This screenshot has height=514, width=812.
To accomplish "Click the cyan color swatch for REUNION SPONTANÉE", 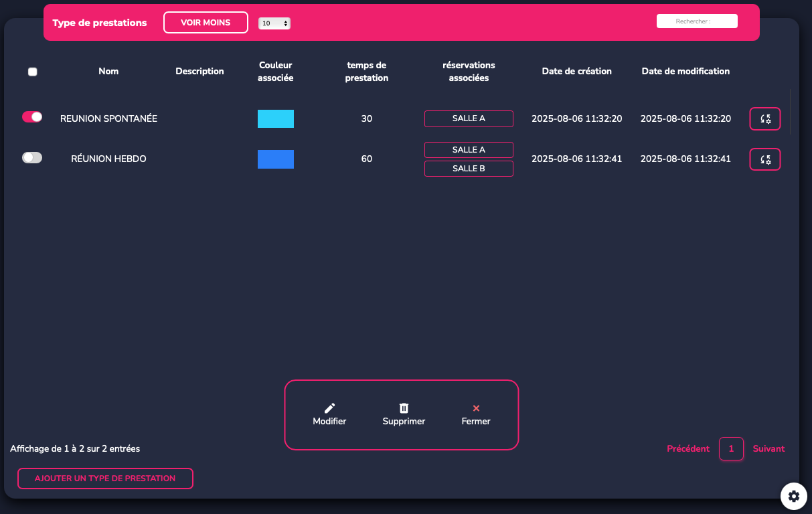I will pyautogui.click(x=276, y=119).
